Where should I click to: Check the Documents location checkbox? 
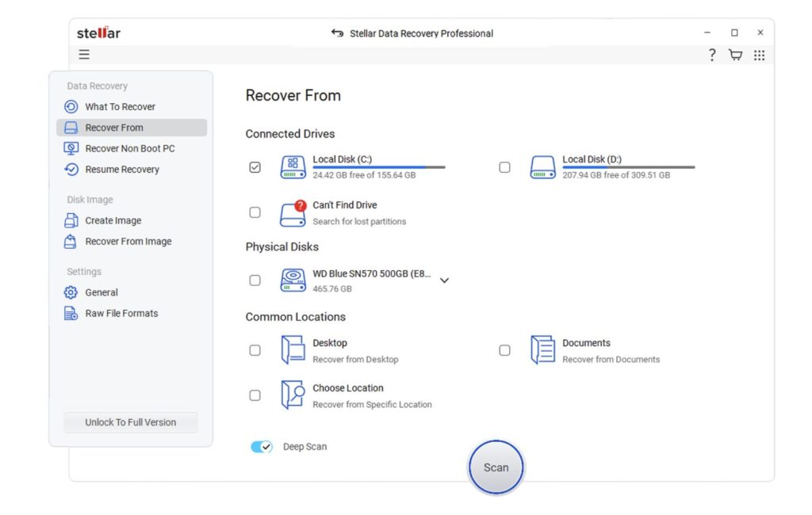tap(504, 350)
